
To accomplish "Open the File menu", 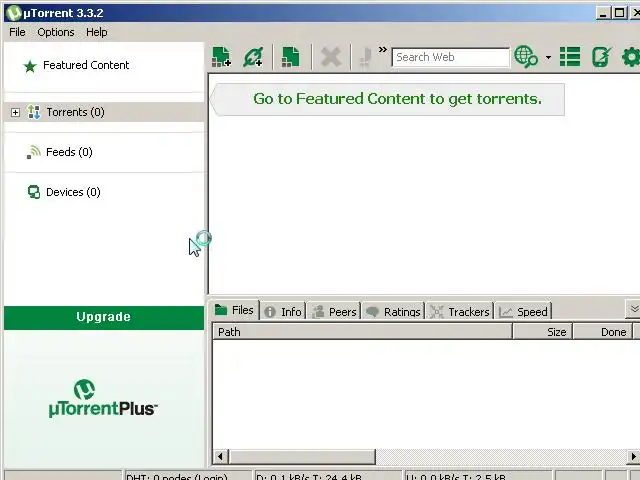I will pos(17,32).
